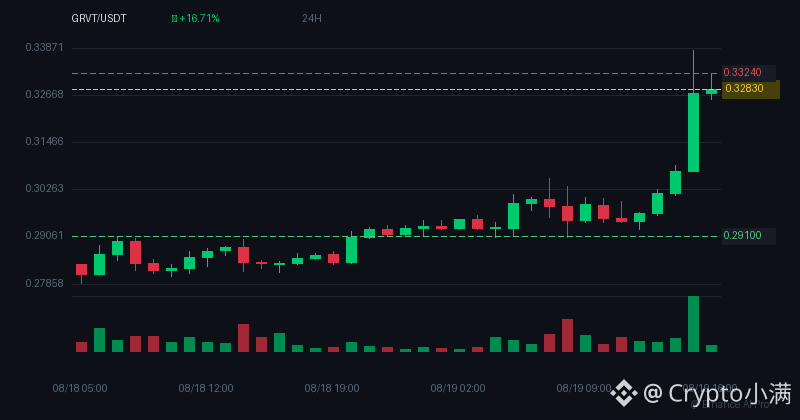Click the 0.32668 axis label

point(45,94)
